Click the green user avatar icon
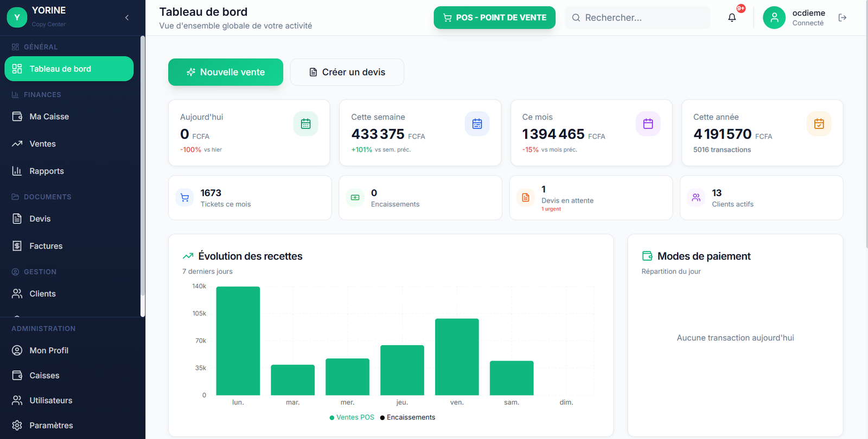 pos(774,18)
